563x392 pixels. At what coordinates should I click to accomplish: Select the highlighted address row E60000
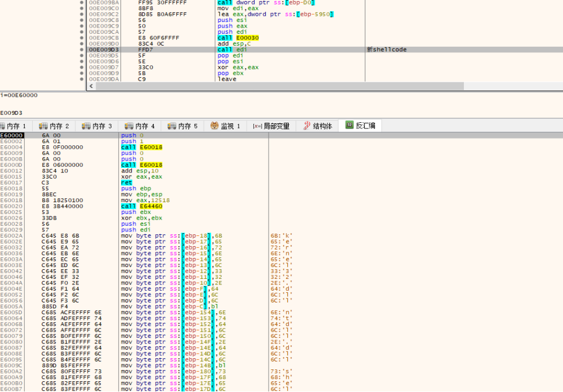pos(12,136)
